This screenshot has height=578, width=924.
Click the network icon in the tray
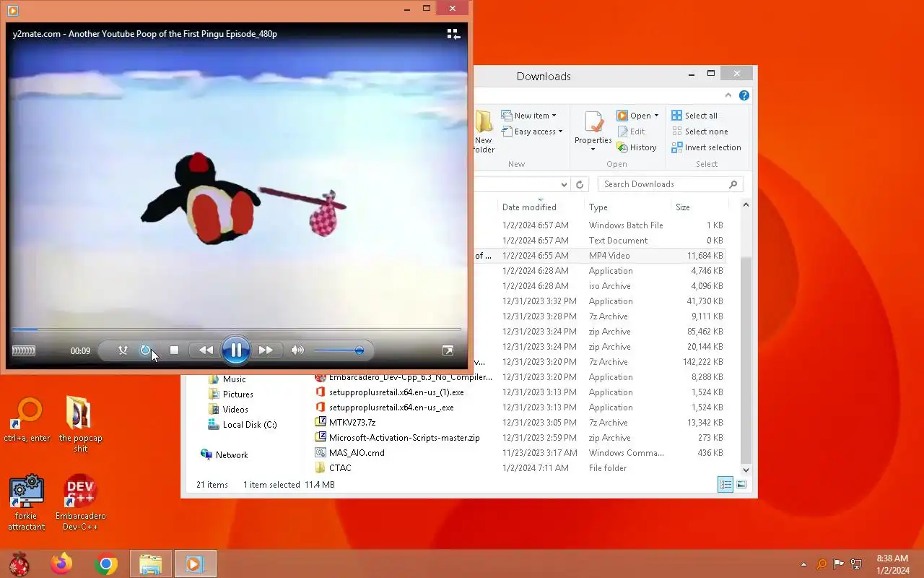click(x=856, y=564)
